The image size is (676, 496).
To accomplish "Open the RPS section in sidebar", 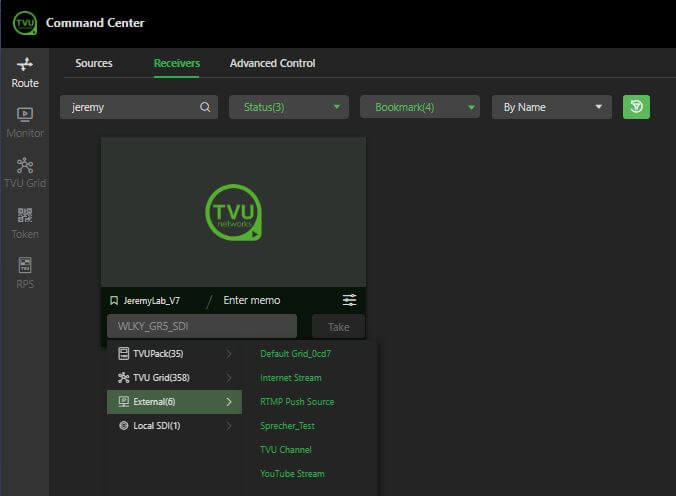I will (x=25, y=273).
